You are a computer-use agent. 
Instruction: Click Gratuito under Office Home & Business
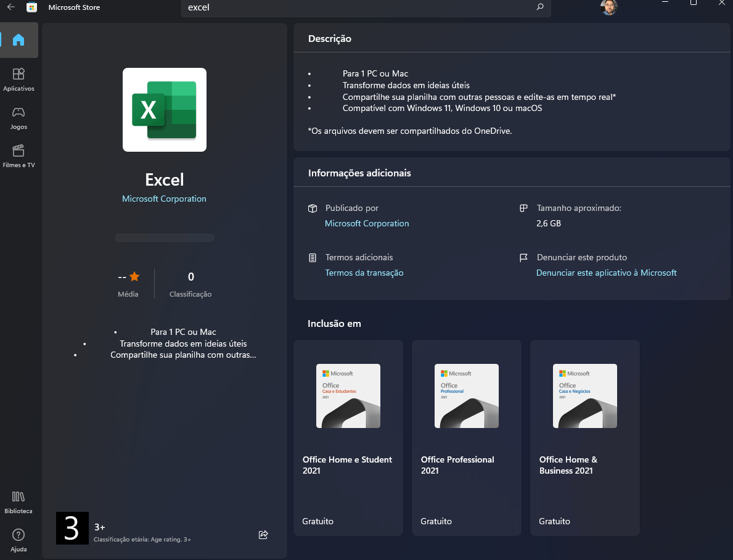[x=554, y=521]
